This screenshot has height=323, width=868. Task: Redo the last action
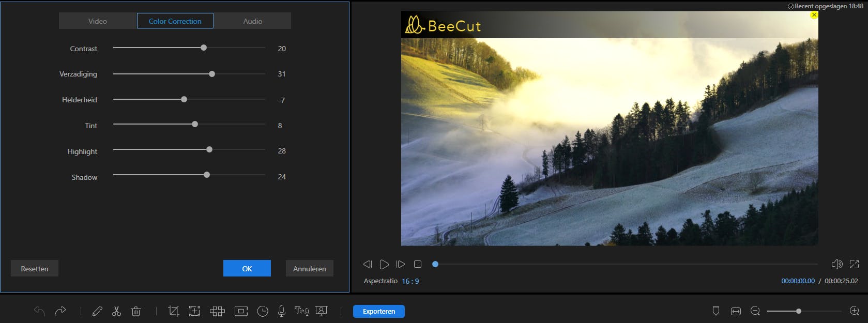(60, 311)
